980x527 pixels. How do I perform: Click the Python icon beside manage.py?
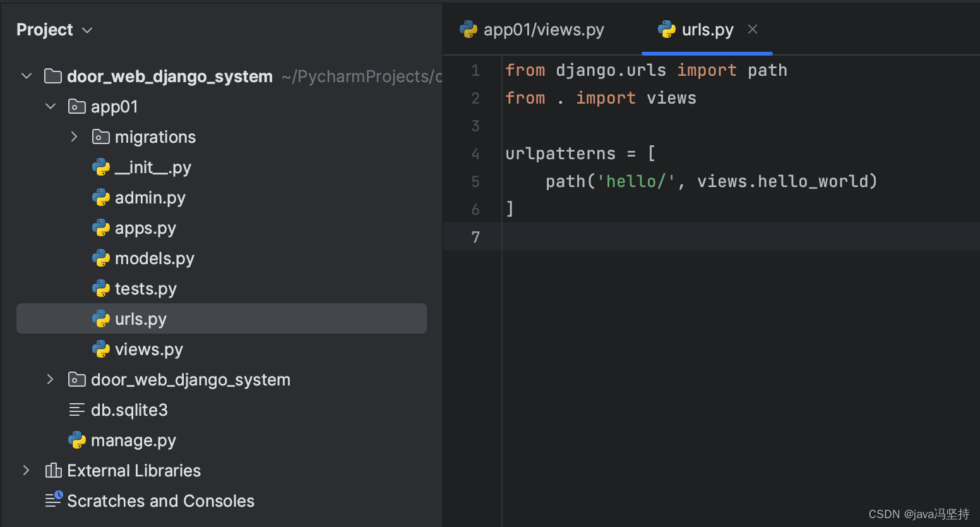click(77, 440)
